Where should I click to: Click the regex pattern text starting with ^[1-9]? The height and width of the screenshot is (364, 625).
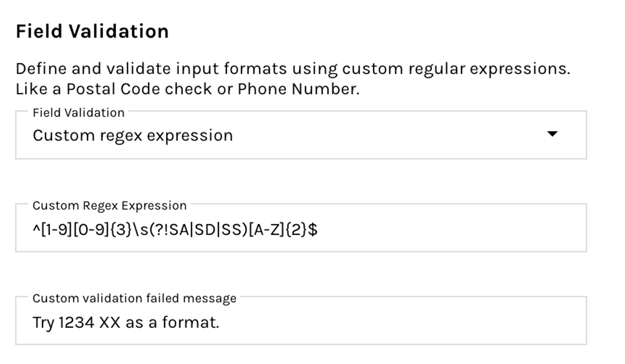pyautogui.click(x=175, y=230)
